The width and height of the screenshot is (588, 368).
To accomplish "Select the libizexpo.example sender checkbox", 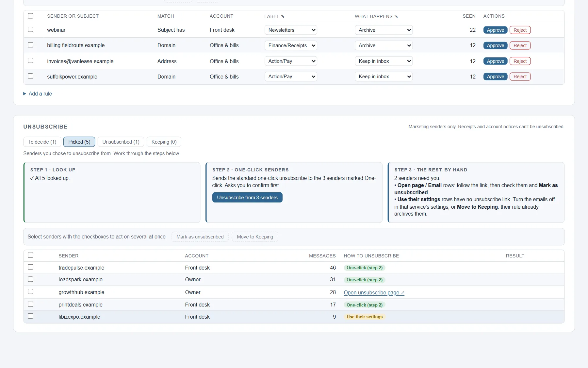I will click(30, 316).
